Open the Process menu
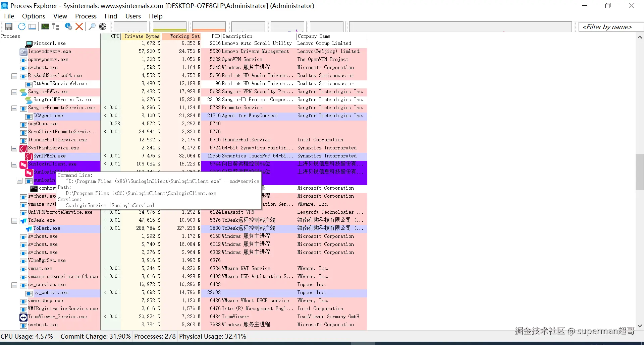Viewport: 644px width, 345px height. (86, 16)
